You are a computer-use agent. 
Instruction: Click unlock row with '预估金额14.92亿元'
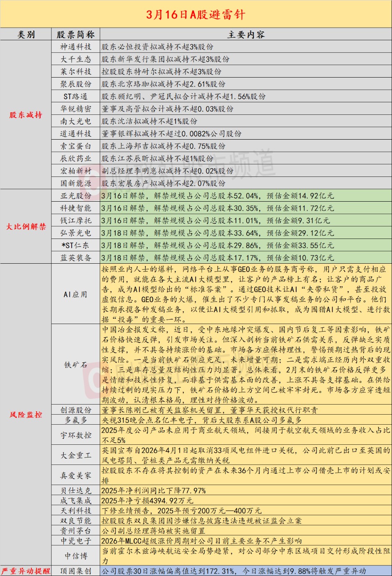[x=246, y=195]
